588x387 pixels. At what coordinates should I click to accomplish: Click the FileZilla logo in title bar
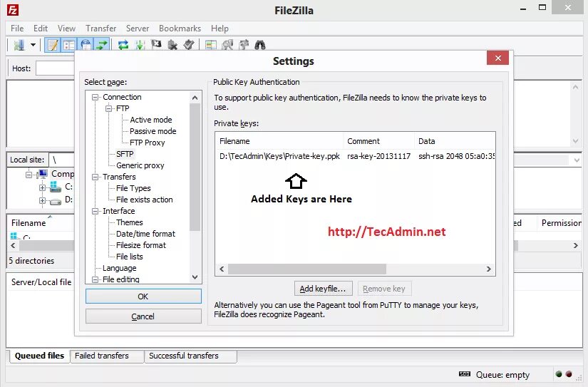[13, 10]
